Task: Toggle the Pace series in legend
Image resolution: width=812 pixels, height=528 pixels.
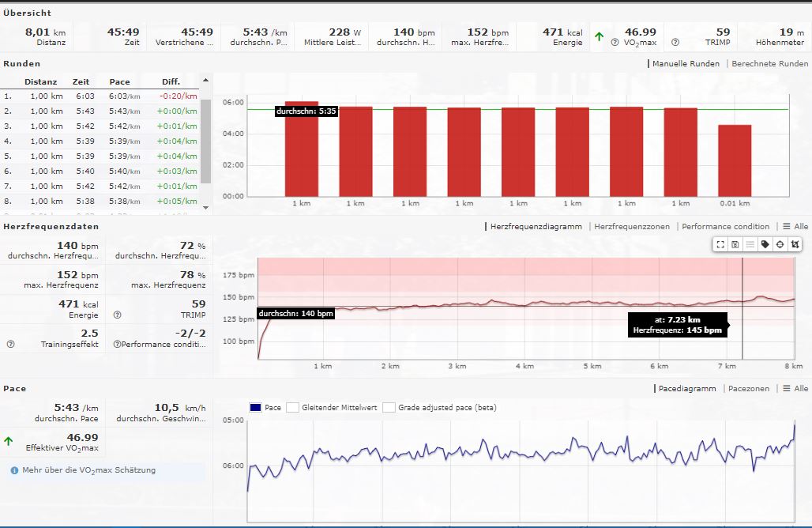Action: pos(255,408)
